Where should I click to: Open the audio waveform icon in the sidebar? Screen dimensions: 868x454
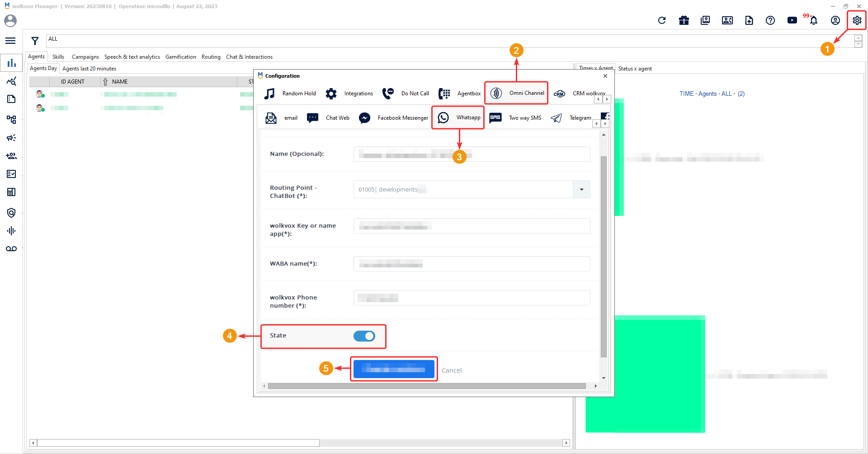click(x=11, y=231)
